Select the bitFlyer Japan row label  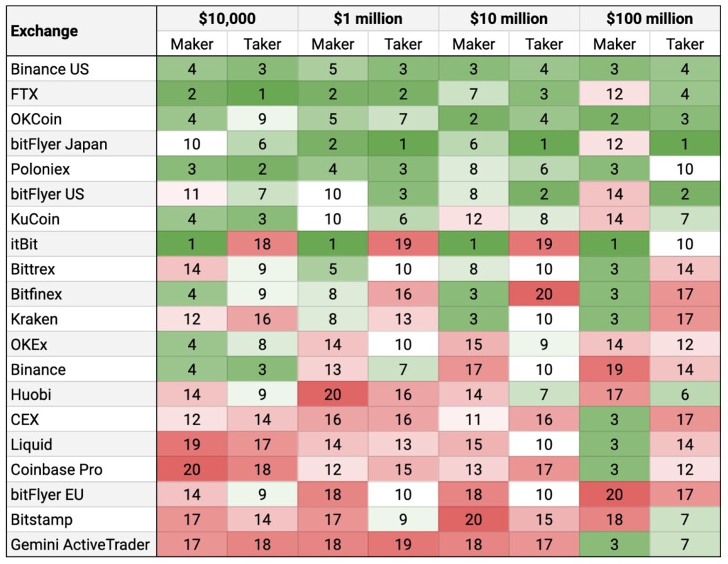(82, 144)
